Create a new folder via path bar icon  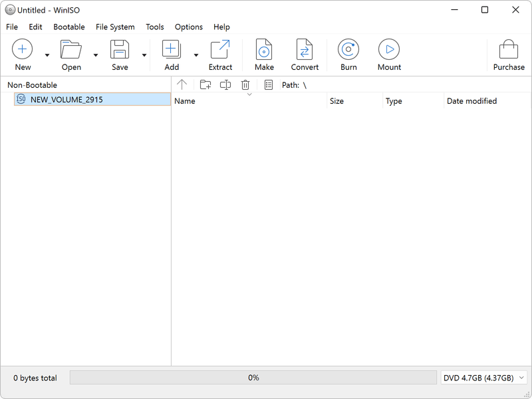(x=205, y=85)
